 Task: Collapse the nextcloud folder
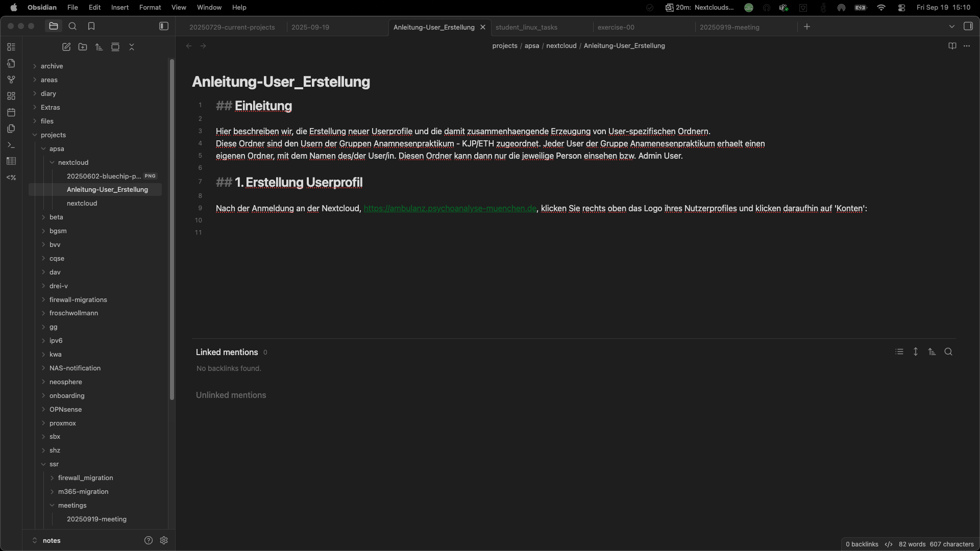(x=52, y=163)
